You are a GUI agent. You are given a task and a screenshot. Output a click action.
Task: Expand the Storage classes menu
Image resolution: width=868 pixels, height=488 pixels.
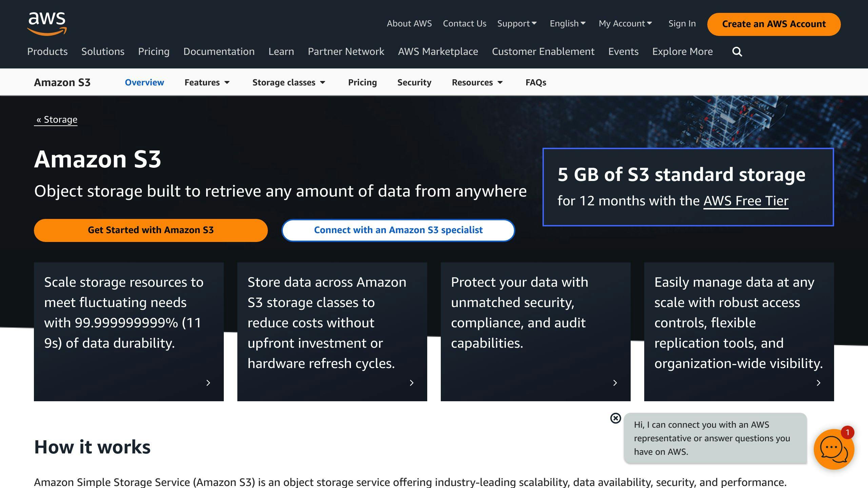tap(289, 82)
